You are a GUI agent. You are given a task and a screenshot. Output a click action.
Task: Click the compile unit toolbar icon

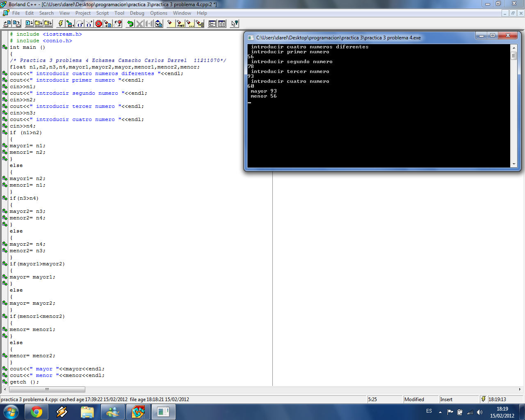click(69, 23)
